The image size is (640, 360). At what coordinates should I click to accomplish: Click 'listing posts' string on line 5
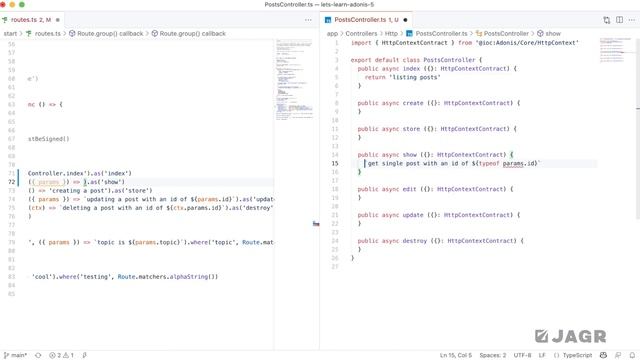[x=415, y=77]
